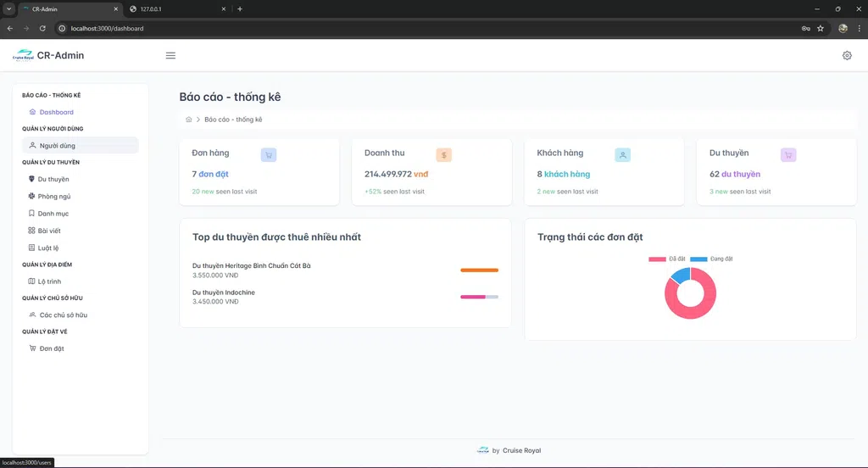This screenshot has height=468, width=868.
Task: Click the blue segment of the donut chart
Action: pyautogui.click(x=682, y=276)
